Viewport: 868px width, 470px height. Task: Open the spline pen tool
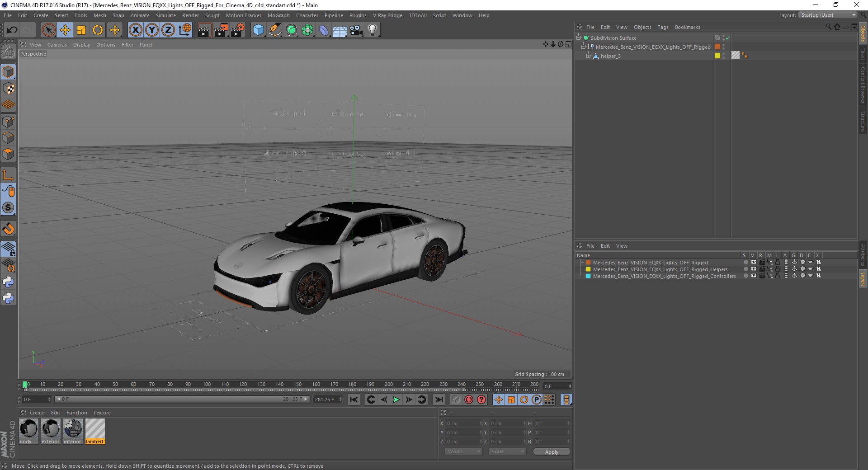point(275,30)
